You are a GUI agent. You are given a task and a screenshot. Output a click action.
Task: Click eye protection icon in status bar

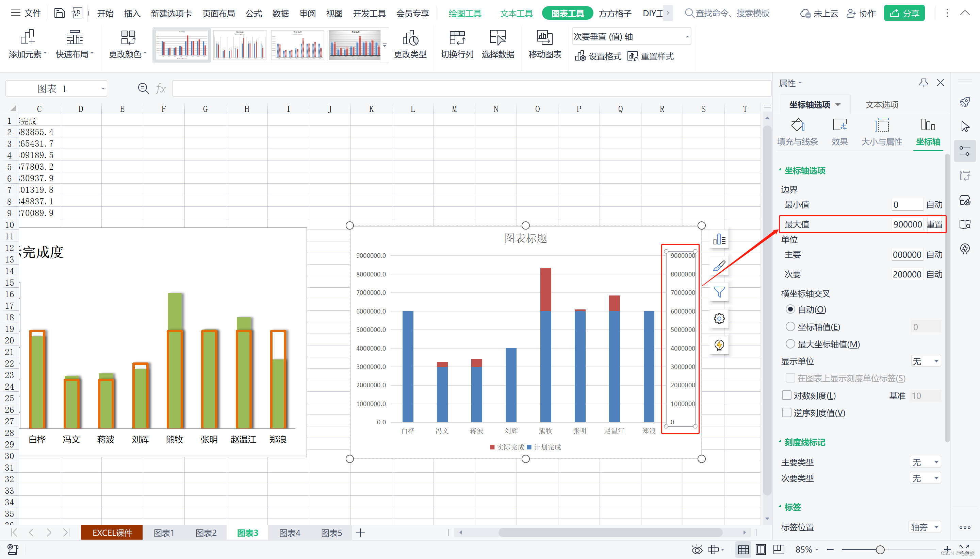pyautogui.click(x=697, y=549)
